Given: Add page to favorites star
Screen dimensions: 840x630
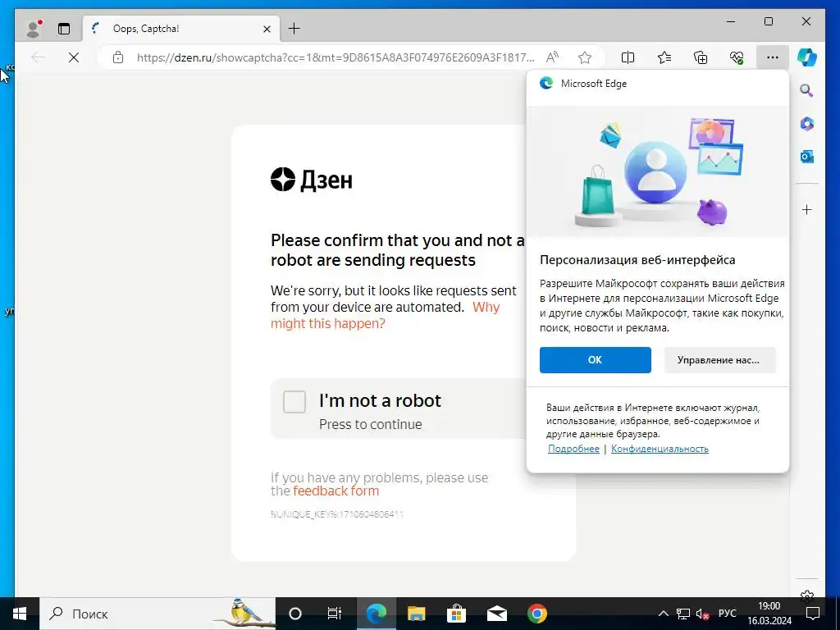Looking at the screenshot, I should tap(584, 57).
